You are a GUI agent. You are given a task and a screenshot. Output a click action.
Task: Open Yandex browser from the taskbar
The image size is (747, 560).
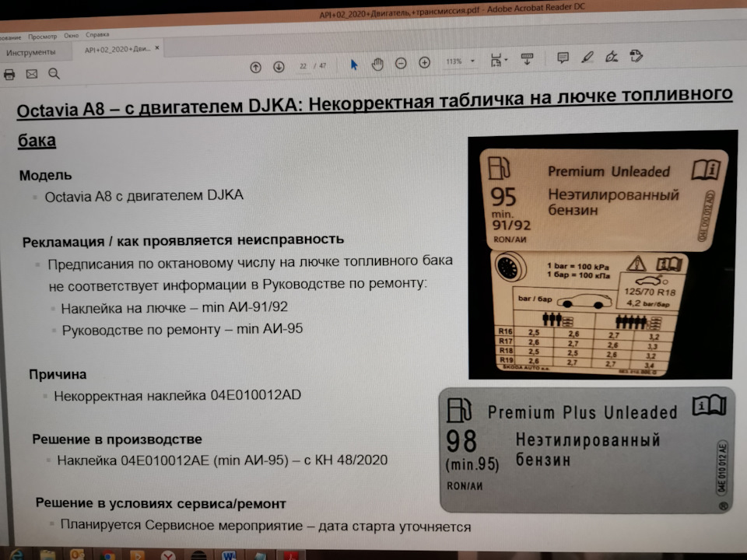[x=168, y=555]
